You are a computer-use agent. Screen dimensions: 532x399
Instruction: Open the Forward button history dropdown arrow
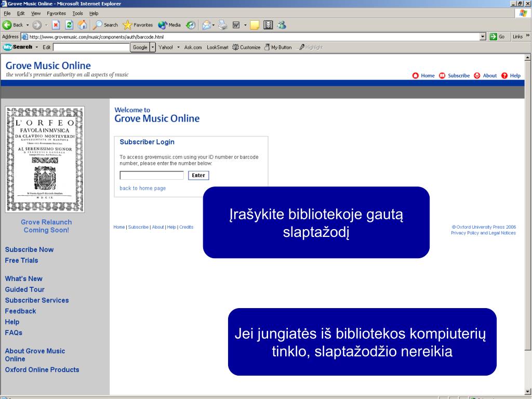pos(46,25)
